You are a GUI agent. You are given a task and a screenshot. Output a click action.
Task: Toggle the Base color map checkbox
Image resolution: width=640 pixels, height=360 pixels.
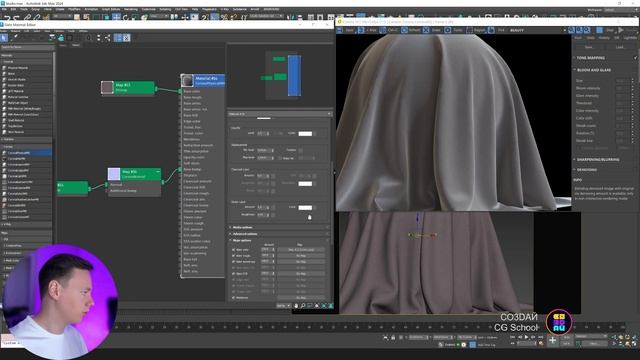point(233,249)
